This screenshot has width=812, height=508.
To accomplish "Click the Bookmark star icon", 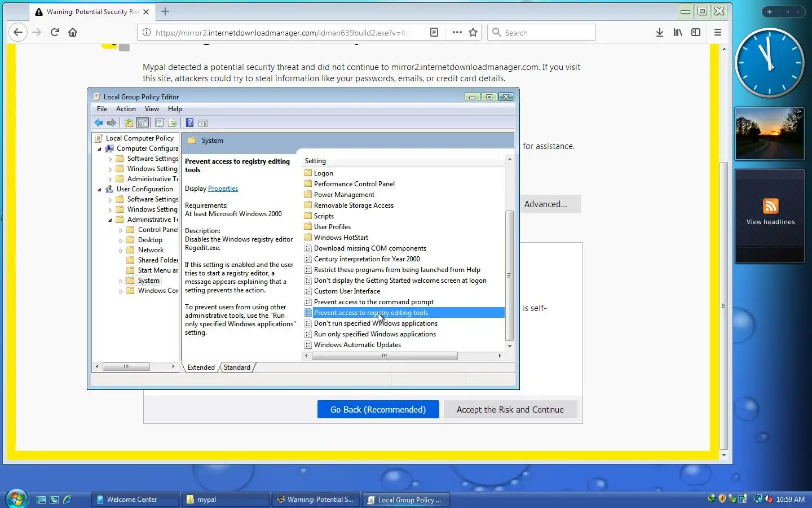I will 473,32.
